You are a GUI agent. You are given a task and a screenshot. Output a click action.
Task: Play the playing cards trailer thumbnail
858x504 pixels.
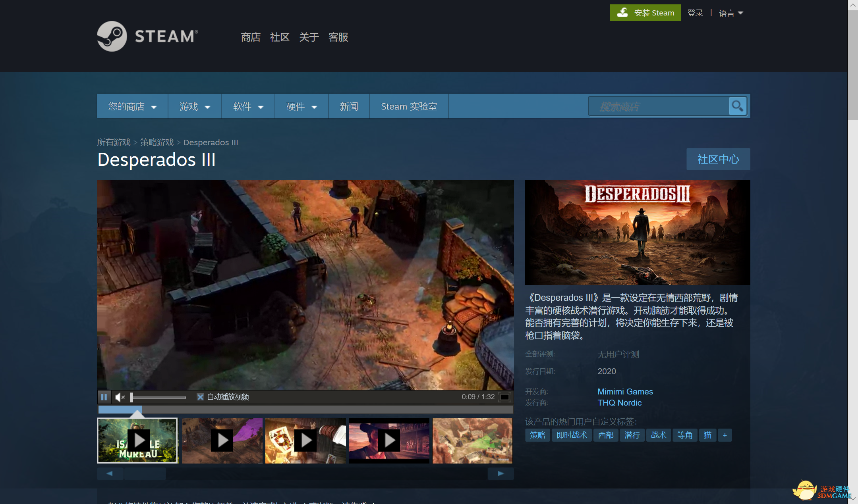[305, 441]
